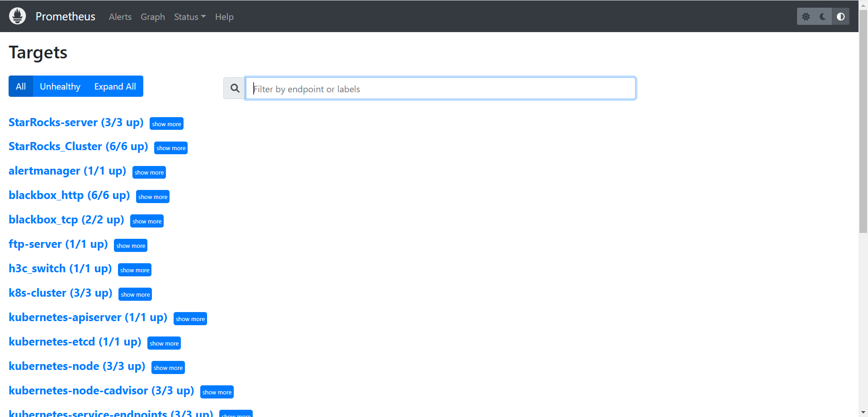The height and width of the screenshot is (417, 868).
Task: Show more for h3c_switch
Action: click(x=135, y=270)
